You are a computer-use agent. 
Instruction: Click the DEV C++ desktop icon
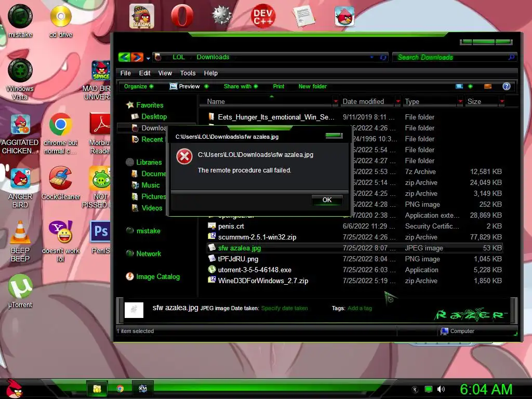click(263, 16)
